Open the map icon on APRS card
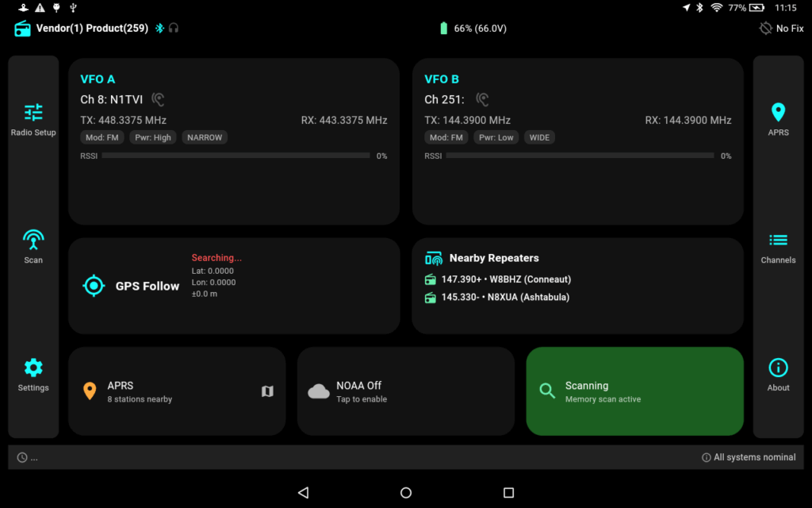The height and width of the screenshot is (508, 812). (267, 391)
